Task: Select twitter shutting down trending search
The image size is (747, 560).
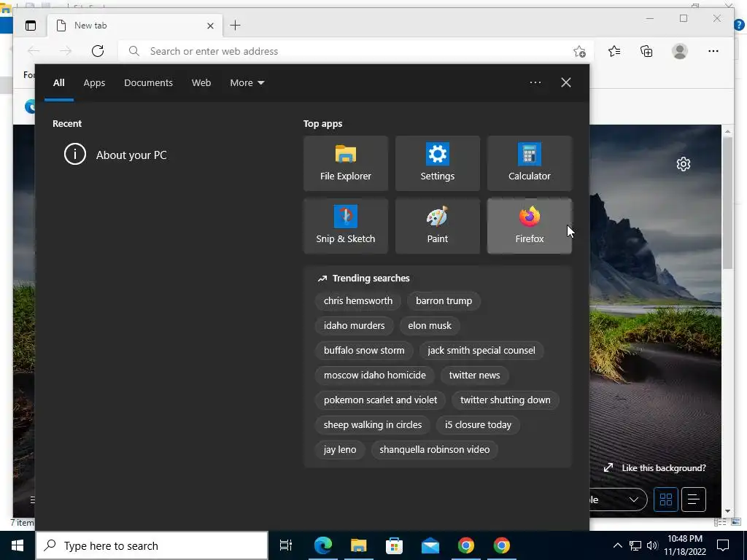Action: tap(505, 400)
